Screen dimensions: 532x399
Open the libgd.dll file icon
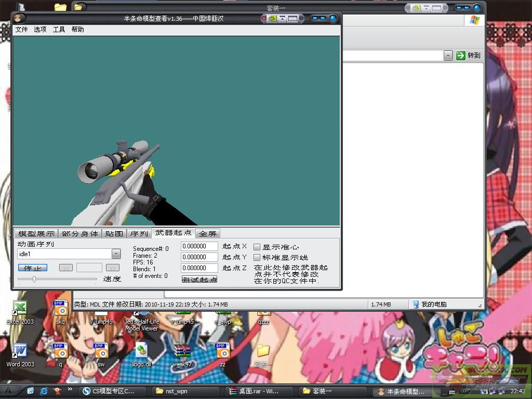click(141, 352)
